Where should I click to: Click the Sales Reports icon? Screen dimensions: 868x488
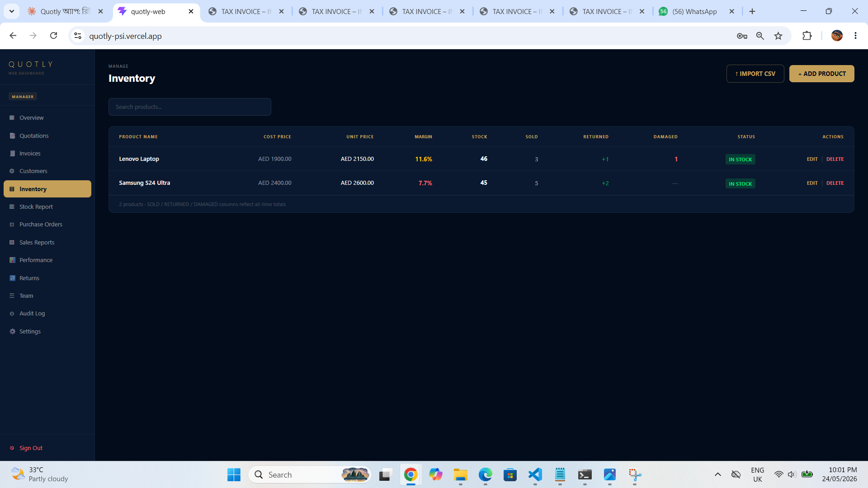(12, 242)
